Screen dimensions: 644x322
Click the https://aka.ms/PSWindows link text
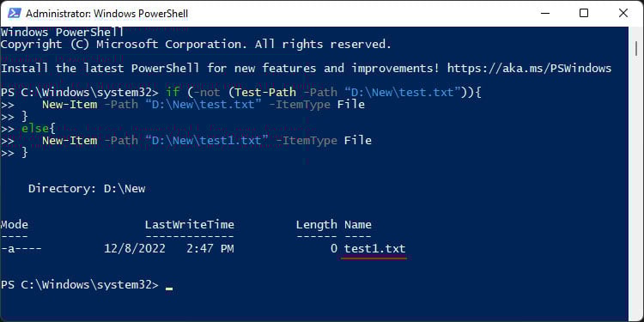pyautogui.click(x=529, y=68)
